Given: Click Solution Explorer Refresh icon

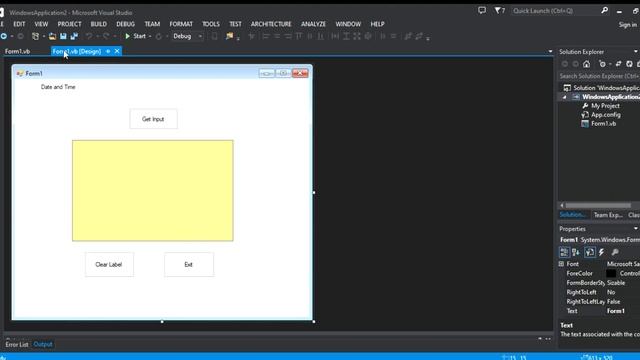Looking at the screenshot, I should click(629, 64).
